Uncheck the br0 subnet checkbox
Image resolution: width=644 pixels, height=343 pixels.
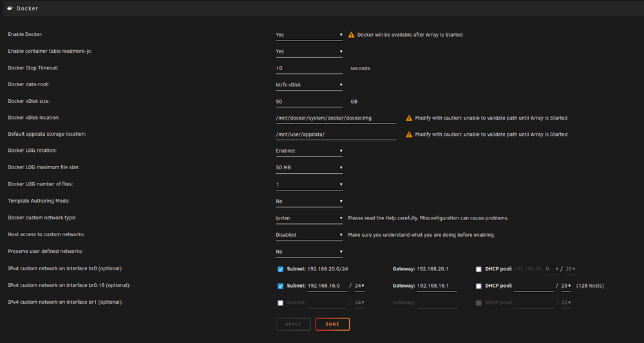tap(281, 269)
